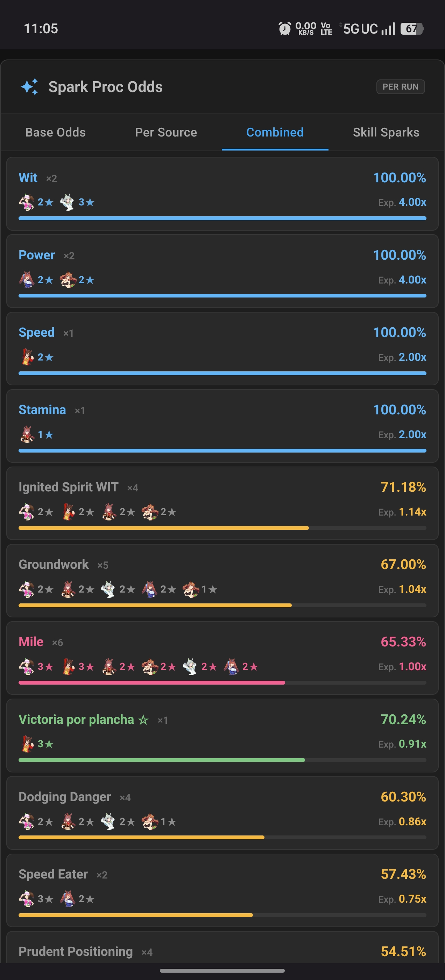Tap the character icon in Stamina row

tap(27, 434)
